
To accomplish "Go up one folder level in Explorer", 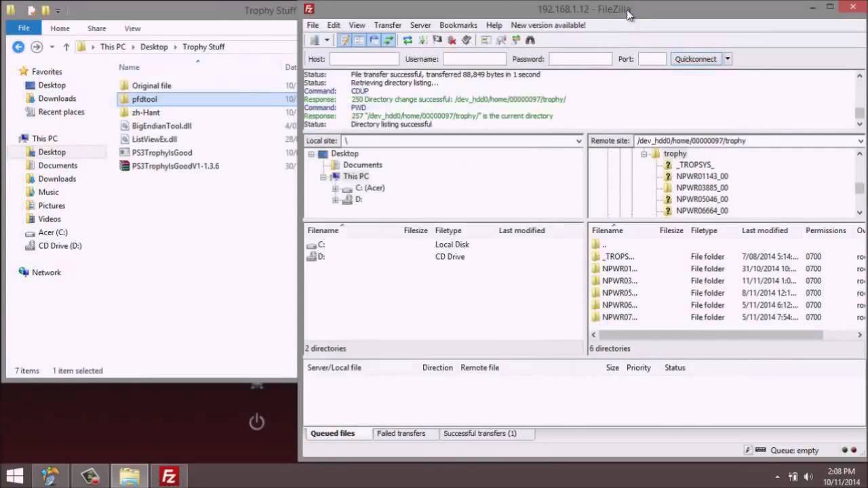I will tap(66, 47).
